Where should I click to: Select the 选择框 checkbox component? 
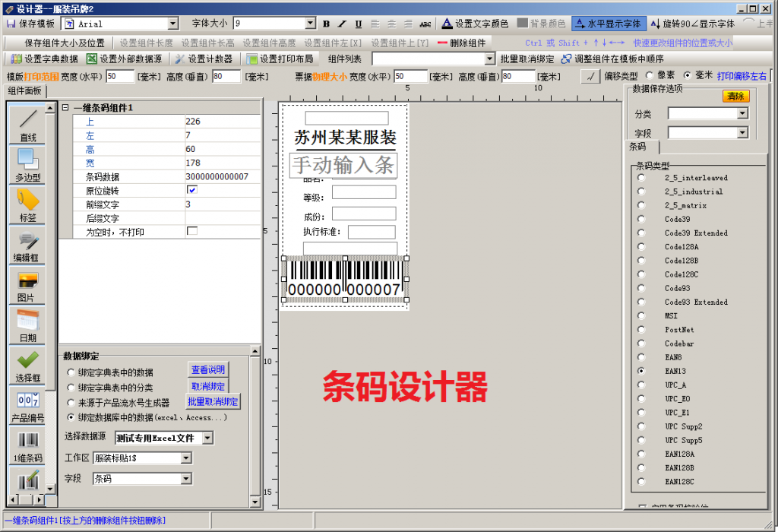pyautogui.click(x=27, y=365)
